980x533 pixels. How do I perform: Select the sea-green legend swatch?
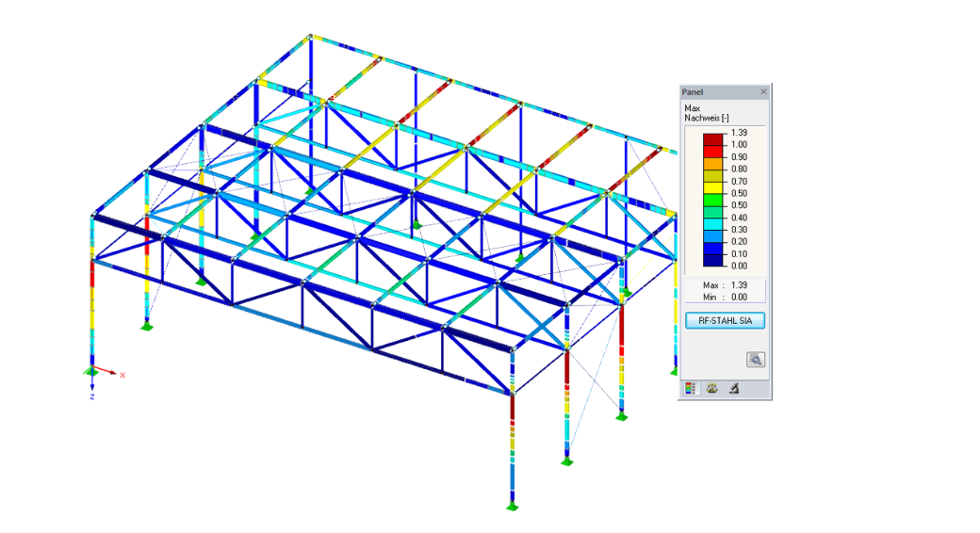pyautogui.click(x=712, y=212)
